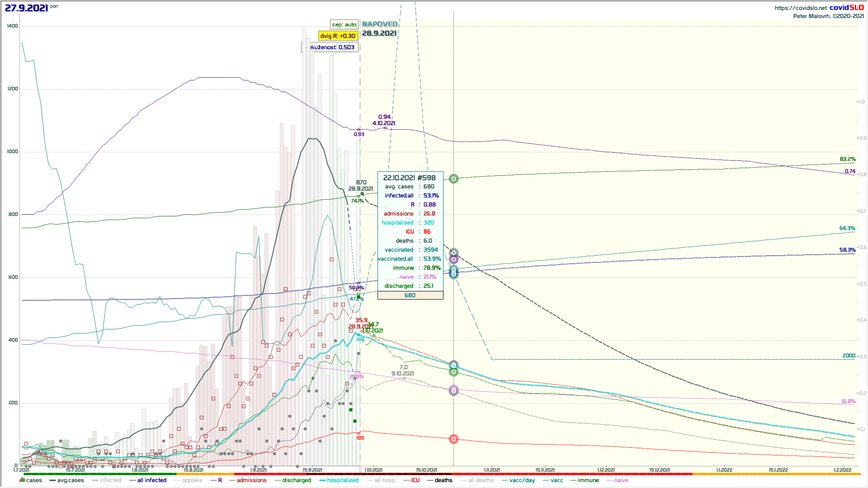Show the odplake legend series
Image resolution: width=868 pixels, height=488 pixels.
pyautogui.click(x=192, y=480)
